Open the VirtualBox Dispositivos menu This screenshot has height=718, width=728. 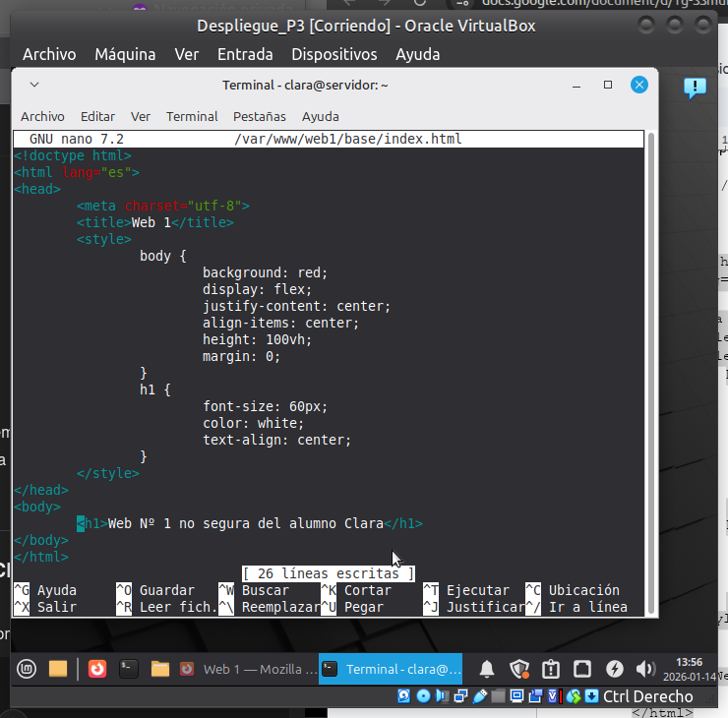click(334, 54)
